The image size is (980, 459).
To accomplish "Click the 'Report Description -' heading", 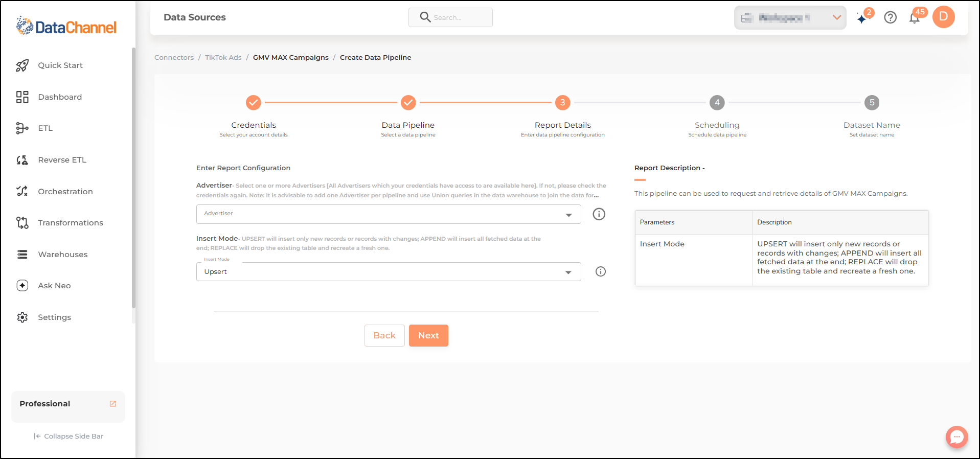I will pyautogui.click(x=670, y=168).
